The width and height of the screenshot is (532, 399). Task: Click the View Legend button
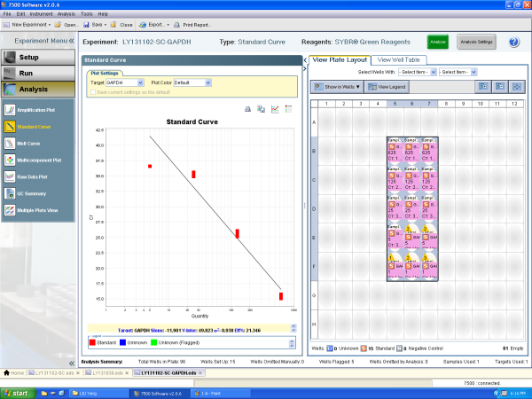[387, 87]
